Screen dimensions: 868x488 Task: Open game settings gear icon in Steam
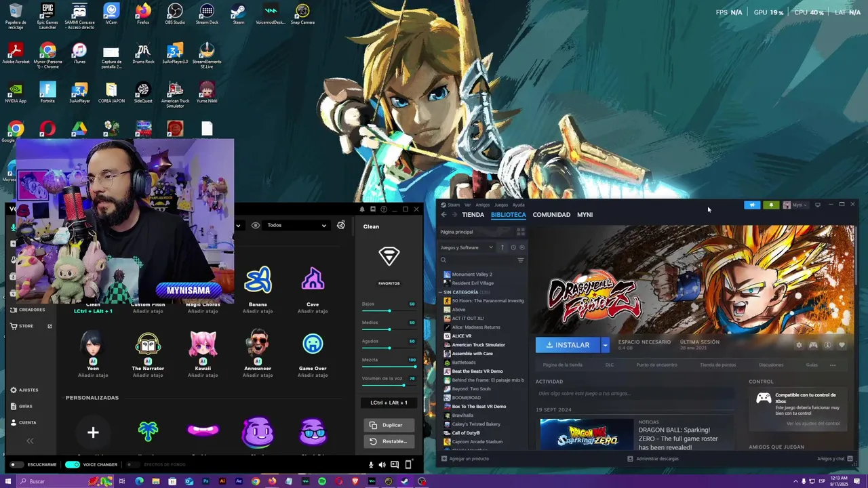click(x=799, y=345)
